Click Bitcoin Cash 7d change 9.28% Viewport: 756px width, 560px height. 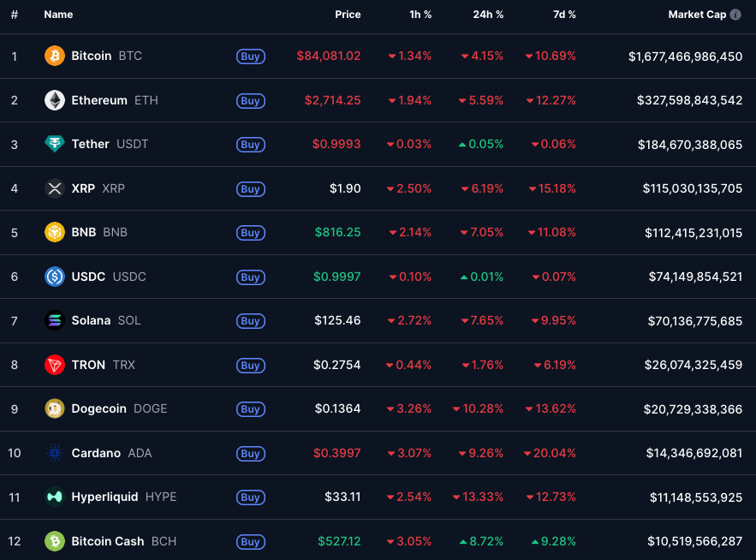coord(553,541)
